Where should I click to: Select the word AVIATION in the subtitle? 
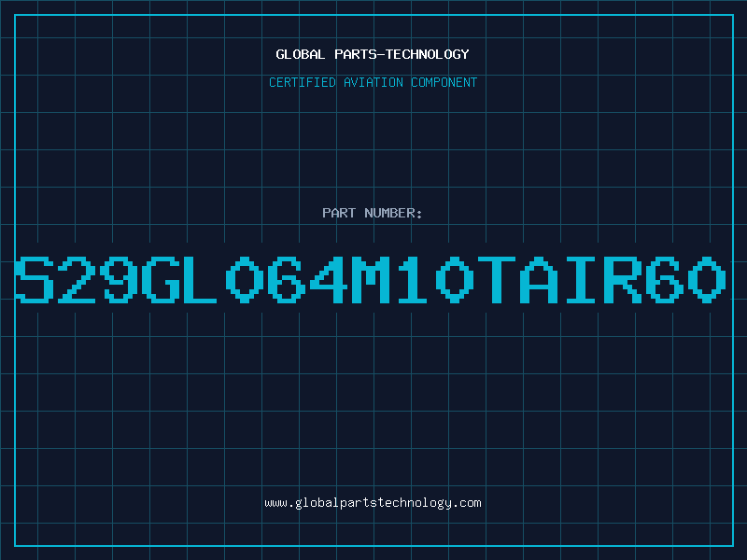(x=373, y=82)
